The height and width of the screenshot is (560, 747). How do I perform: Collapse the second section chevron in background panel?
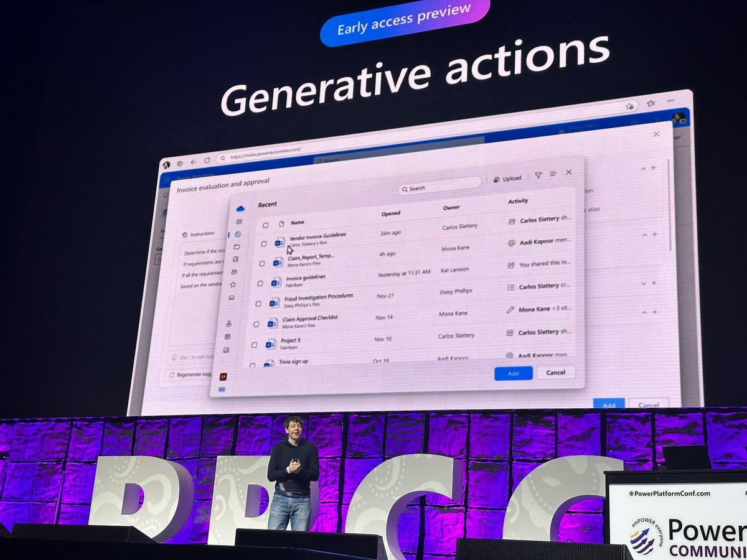coord(645,235)
